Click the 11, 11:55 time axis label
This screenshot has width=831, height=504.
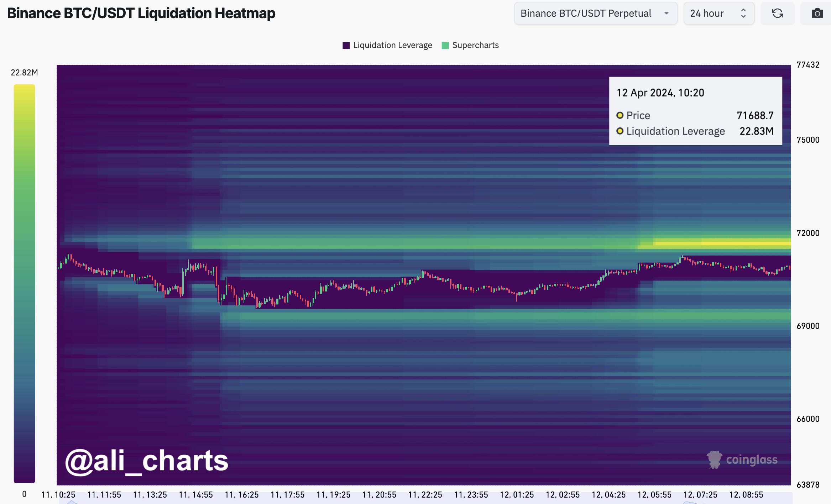click(x=104, y=495)
